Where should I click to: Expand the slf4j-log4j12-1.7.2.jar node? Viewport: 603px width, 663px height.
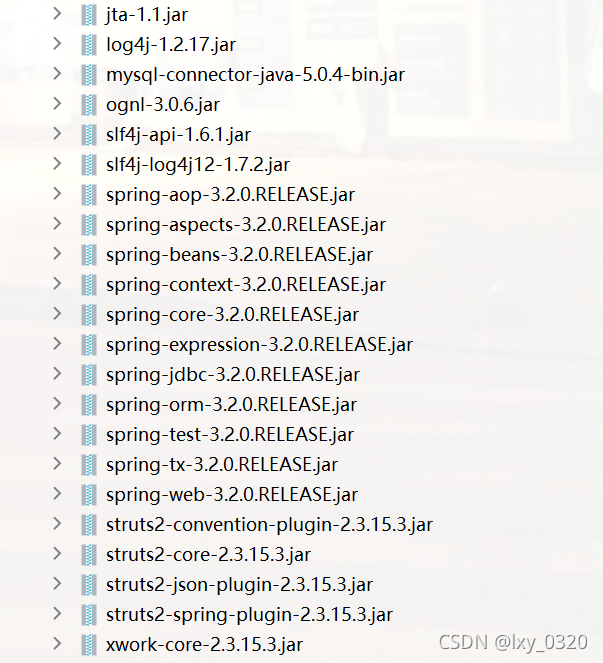click(x=57, y=164)
